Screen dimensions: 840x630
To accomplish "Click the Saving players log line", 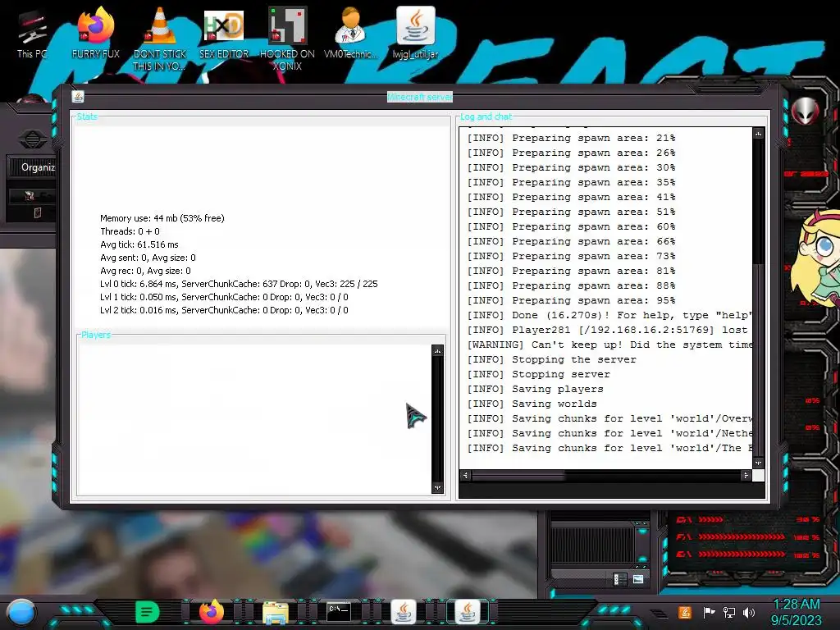I will (535, 389).
